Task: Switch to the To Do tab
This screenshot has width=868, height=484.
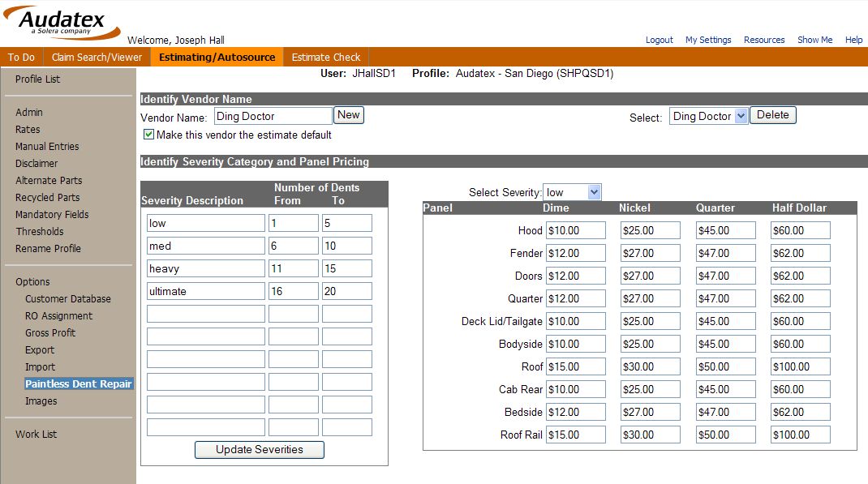Action: (21, 57)
